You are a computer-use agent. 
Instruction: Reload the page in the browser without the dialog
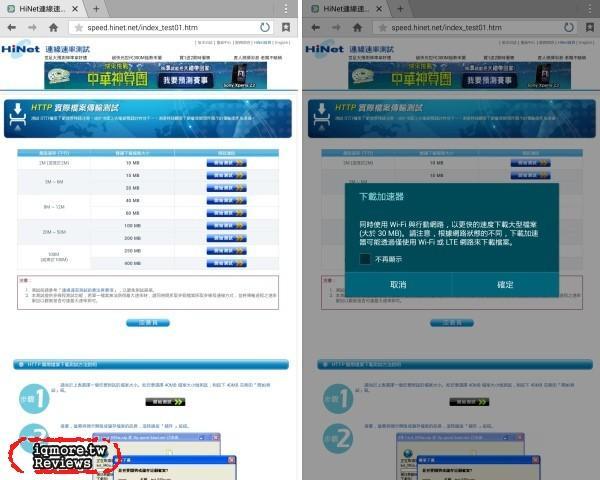click(x=265, y=28)
